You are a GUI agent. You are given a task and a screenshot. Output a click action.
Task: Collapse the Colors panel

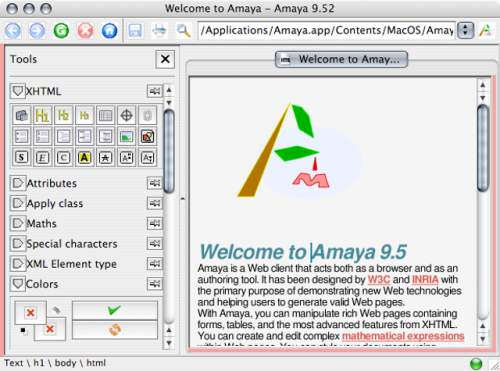(x=18, y=284)
